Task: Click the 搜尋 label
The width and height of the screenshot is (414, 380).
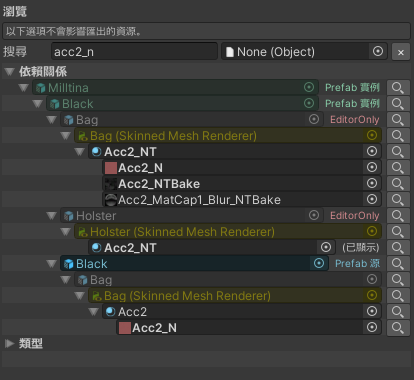Action: point(15,52)
